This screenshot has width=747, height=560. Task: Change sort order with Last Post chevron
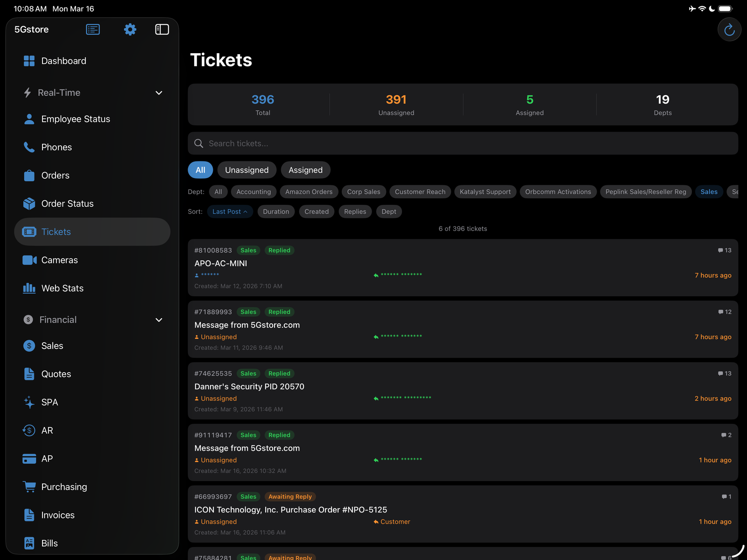point(247,211)
